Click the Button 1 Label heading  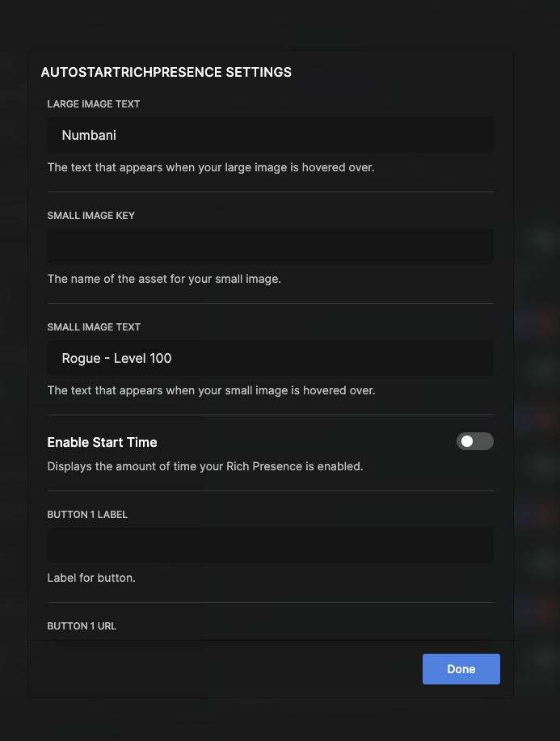[87, 515]
